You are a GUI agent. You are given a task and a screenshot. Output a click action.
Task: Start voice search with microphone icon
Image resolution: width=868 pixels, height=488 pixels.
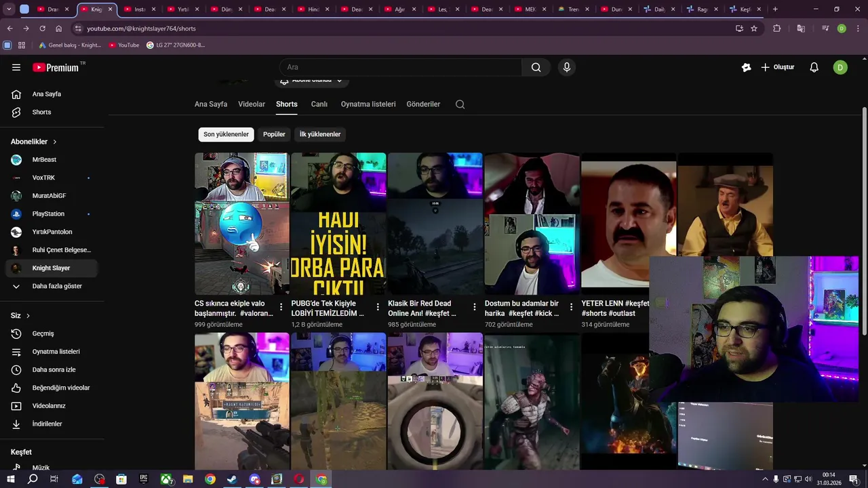(567, 67)
